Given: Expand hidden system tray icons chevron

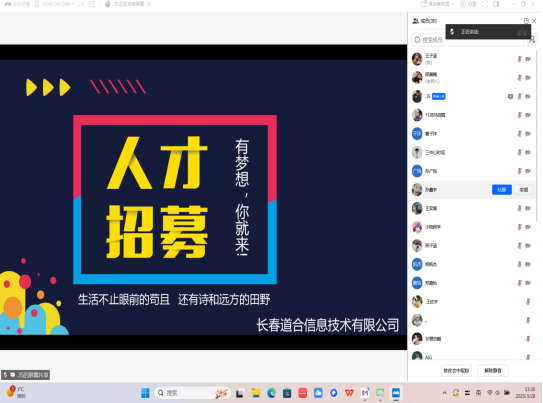Looking at the screenshot, I should pos(445,393).
